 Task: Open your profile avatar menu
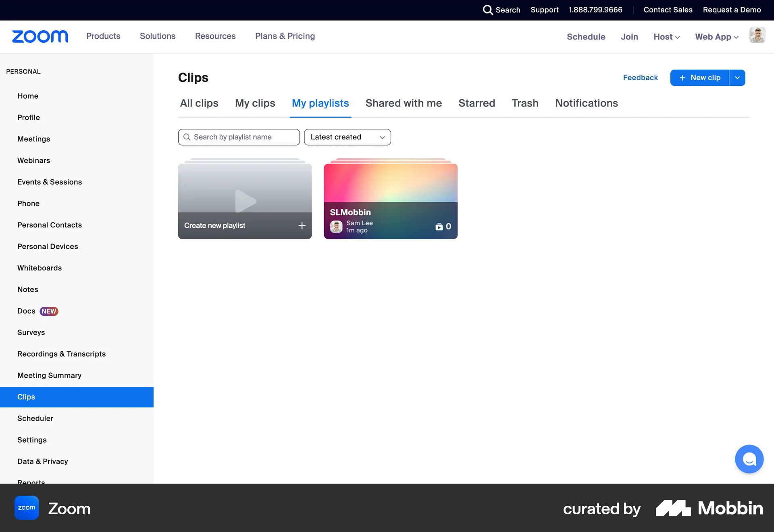(x=758, y=35)
